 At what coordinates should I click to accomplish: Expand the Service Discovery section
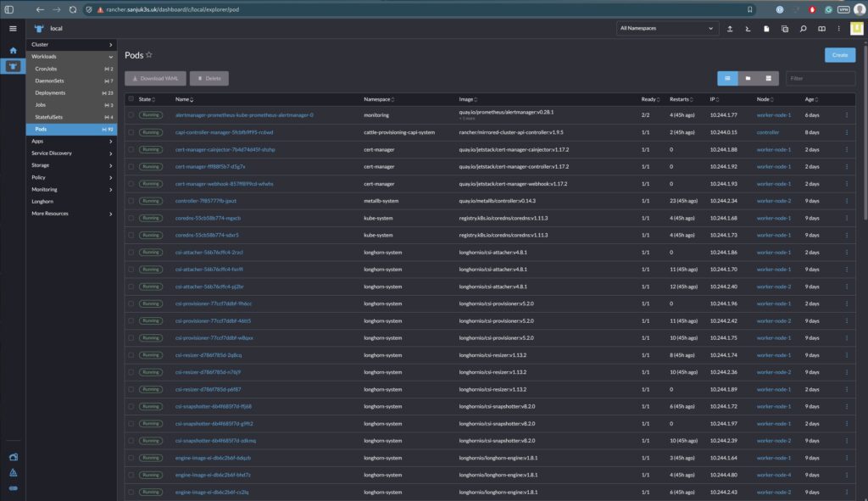[x=71, y=153]
